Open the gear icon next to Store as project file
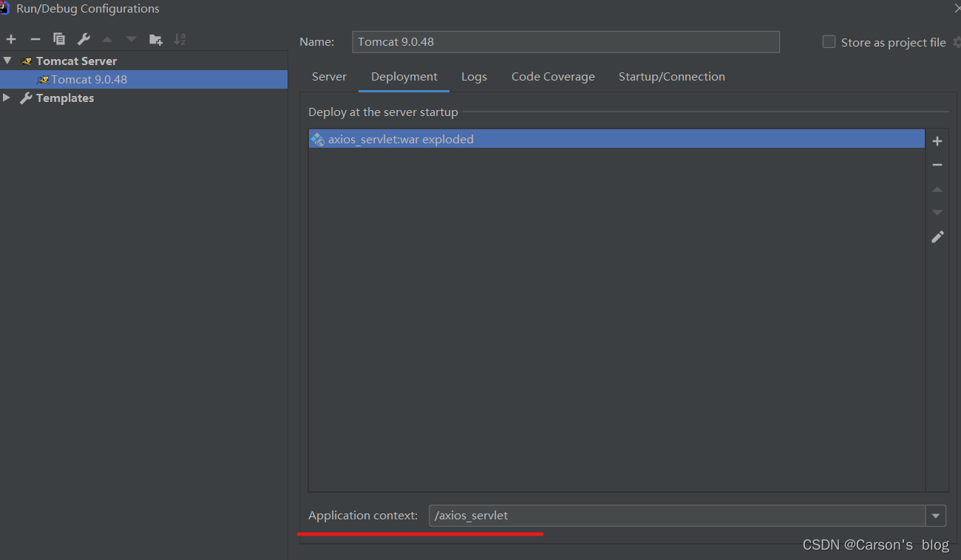Viewport: 961px width, 560px height. (x=957, y=42)
